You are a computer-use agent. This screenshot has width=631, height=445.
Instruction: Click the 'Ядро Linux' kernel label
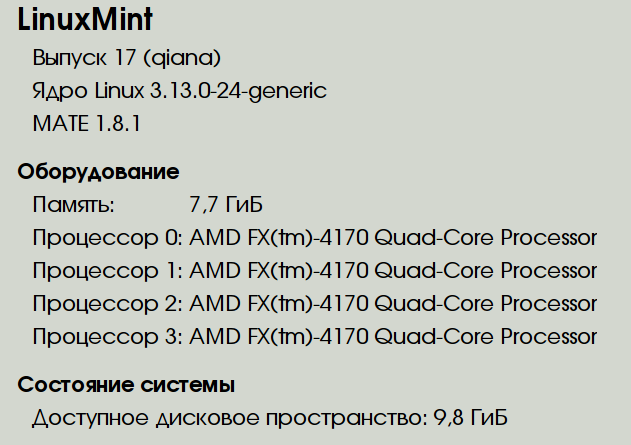coord(87,91)
